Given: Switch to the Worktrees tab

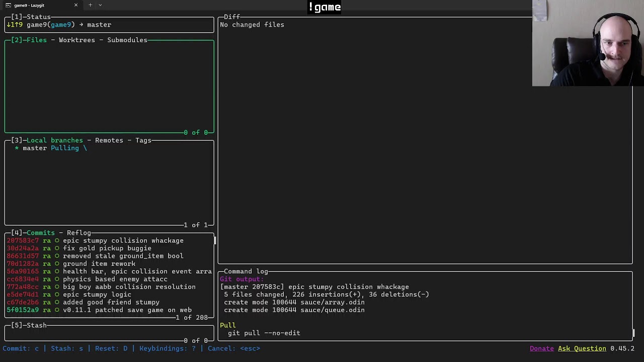Looking at the screenshot, I should (x=76, y=40).
